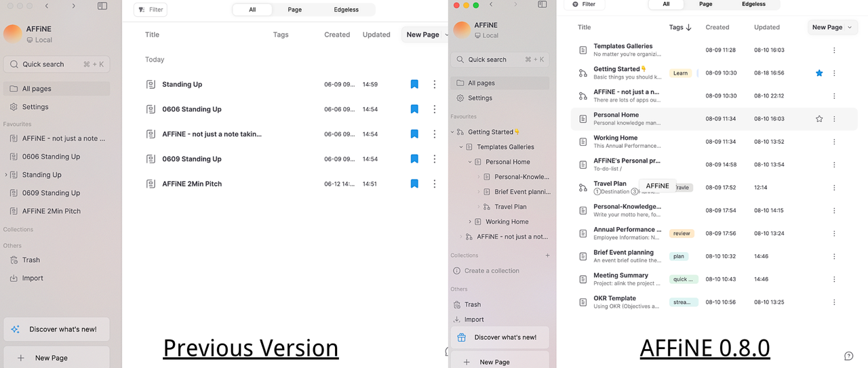Click the Learn tag on Getting Started row
This screenshot has width=868, height=368.
tap(680, 73)
